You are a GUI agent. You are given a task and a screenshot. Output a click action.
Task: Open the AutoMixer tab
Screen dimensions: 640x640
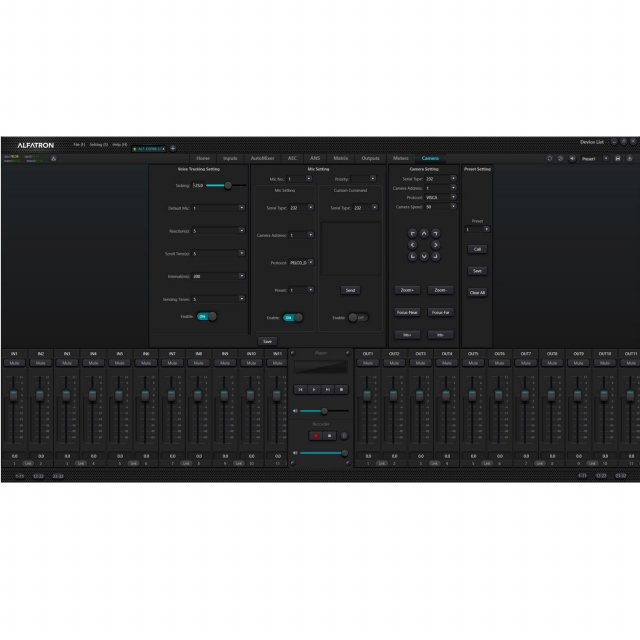[262, 158]
